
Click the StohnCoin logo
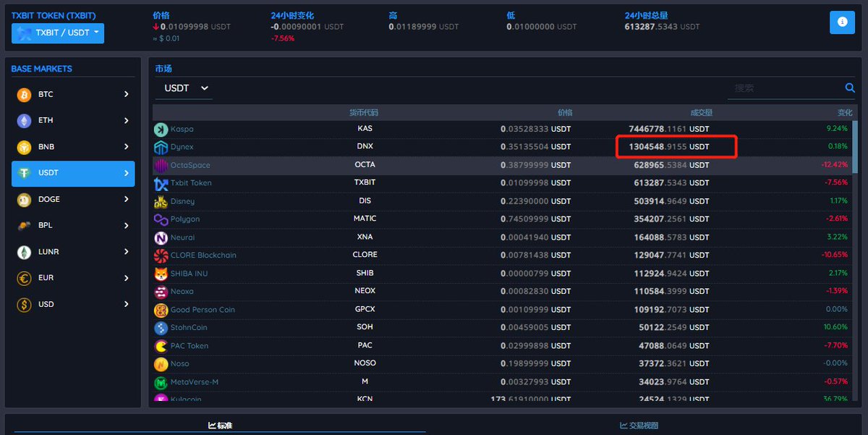coord(161,329)
